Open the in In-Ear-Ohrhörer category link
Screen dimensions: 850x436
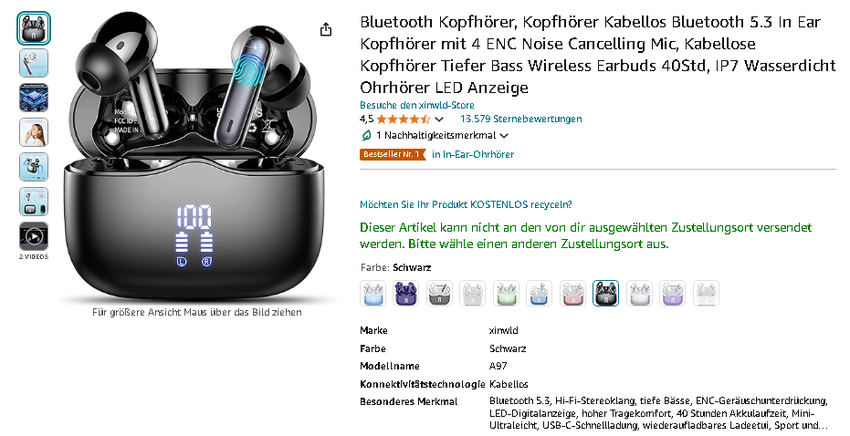pyautogui.click(x=473, y=155)
